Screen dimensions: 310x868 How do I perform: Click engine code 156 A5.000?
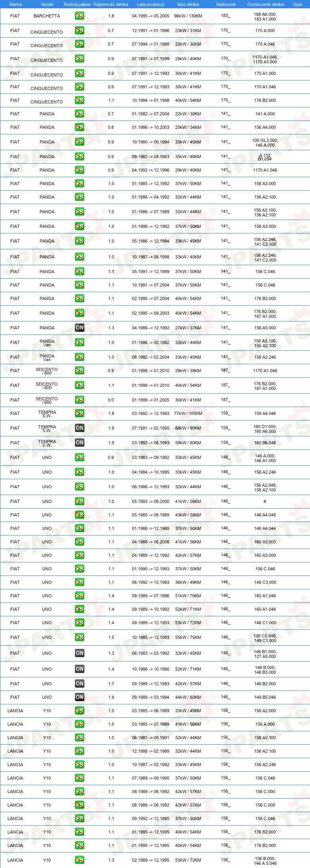pos(265,328)
